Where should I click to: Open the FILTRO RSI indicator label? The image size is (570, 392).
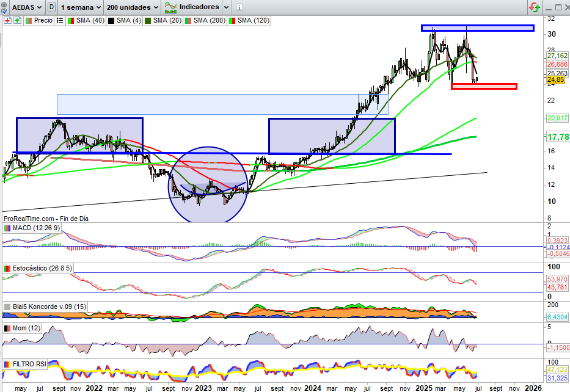coord(26,364)
